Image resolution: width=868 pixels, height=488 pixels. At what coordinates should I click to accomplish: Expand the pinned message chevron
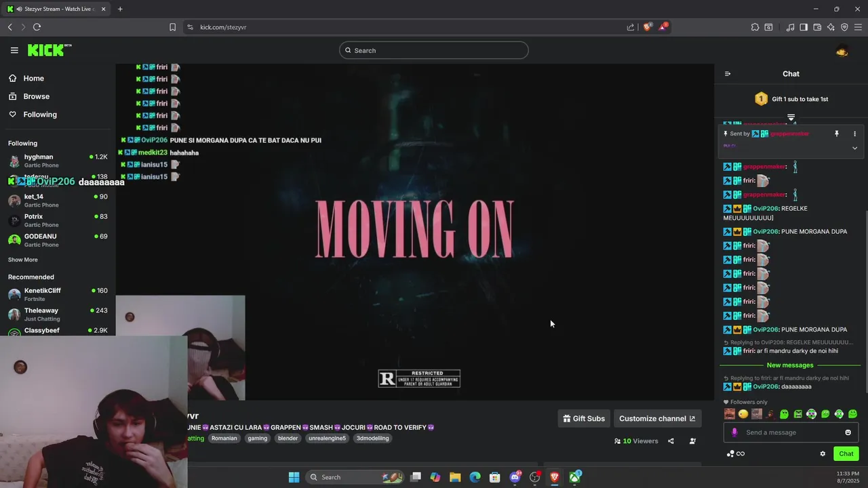[x=854, y=148]
